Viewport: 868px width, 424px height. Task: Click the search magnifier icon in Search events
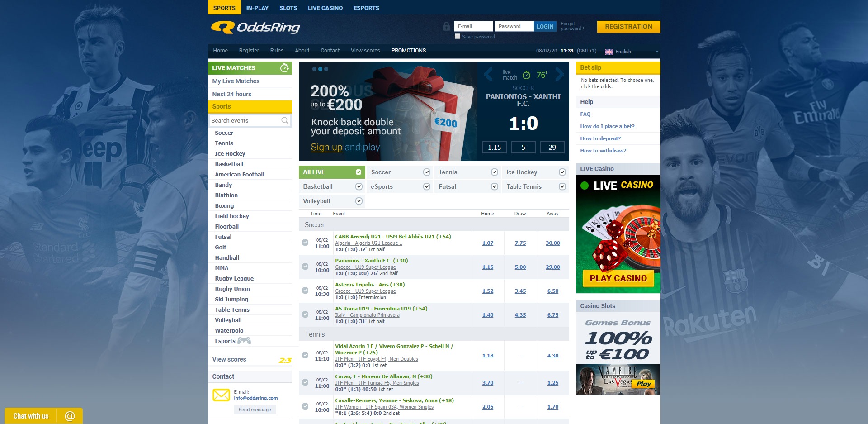[x=285, y=120]
